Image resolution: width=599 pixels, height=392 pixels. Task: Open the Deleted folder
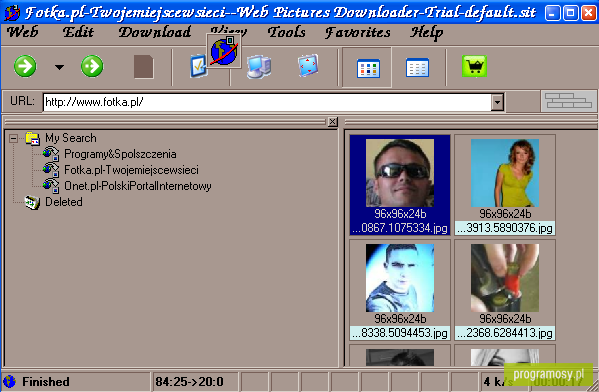(64, 202)
